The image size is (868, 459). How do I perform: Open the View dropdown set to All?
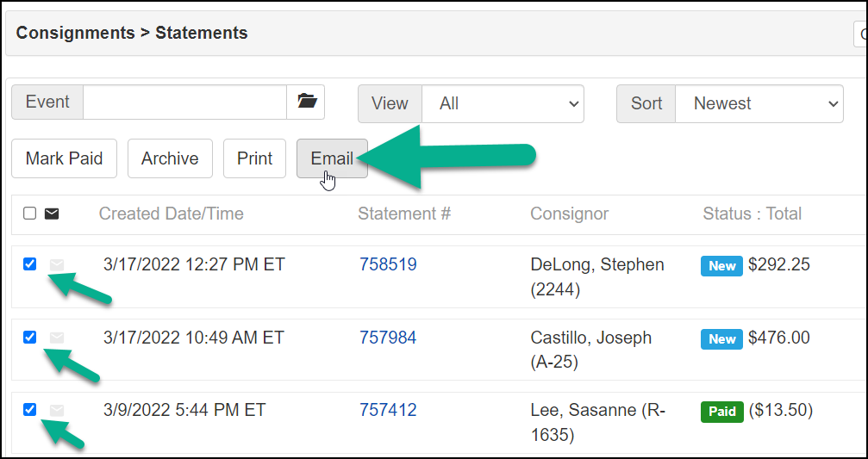503,103
